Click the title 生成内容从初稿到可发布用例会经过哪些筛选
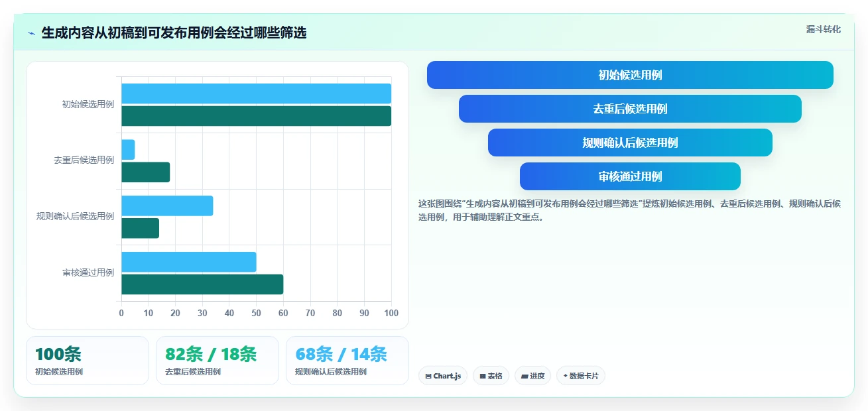The image size is (868, 411). click(x=174, y=32)
